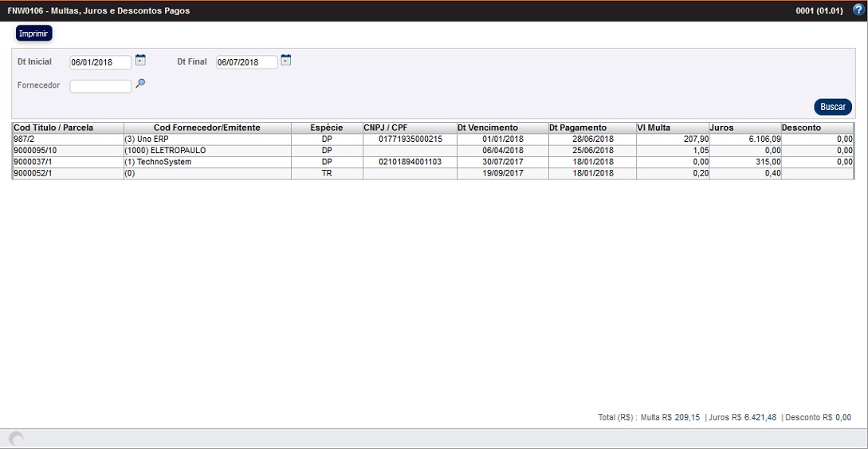Click the Espécie column header

(326, 128)
